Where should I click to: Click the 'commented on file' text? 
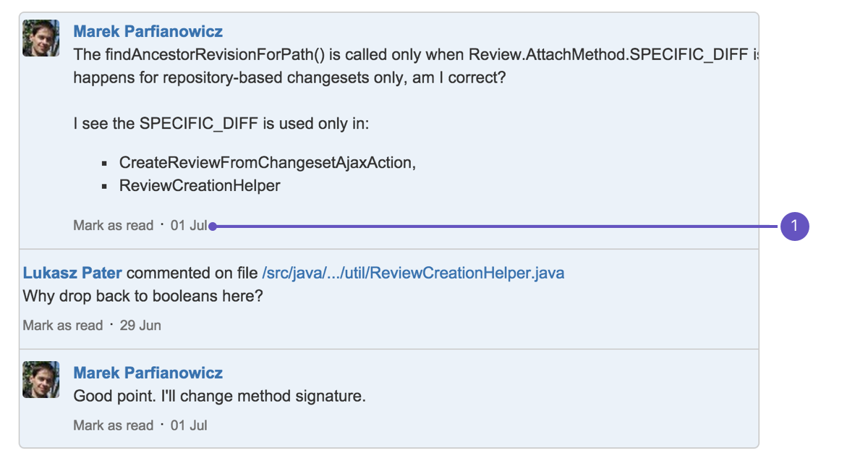pyautogui.click(x=192, y=273)
